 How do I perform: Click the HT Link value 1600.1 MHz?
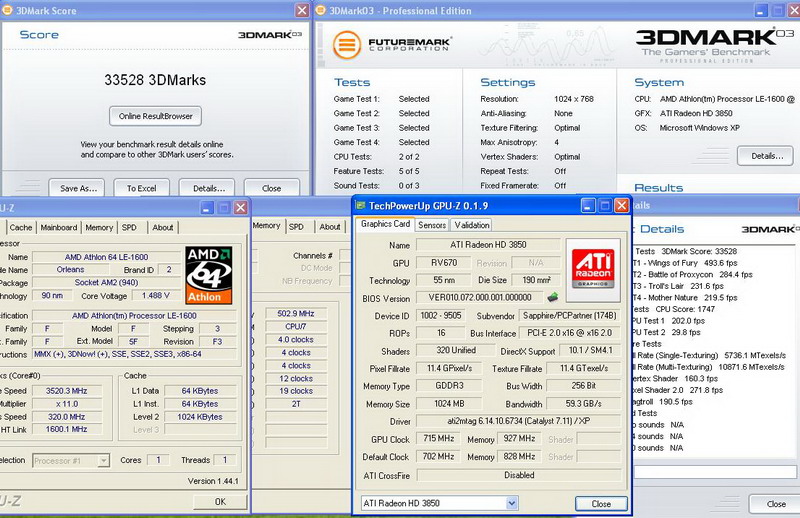(66, 429)
